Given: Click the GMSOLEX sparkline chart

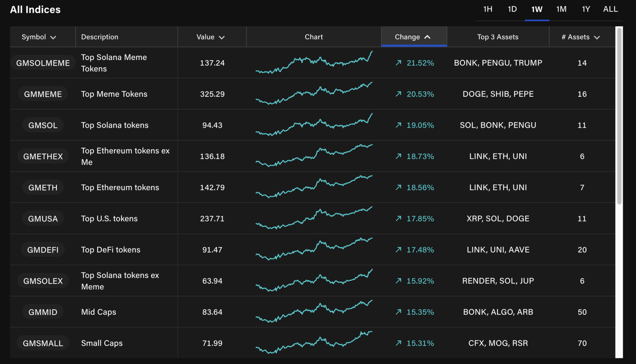Looking at the screenshot, I should tap(314, 280).
